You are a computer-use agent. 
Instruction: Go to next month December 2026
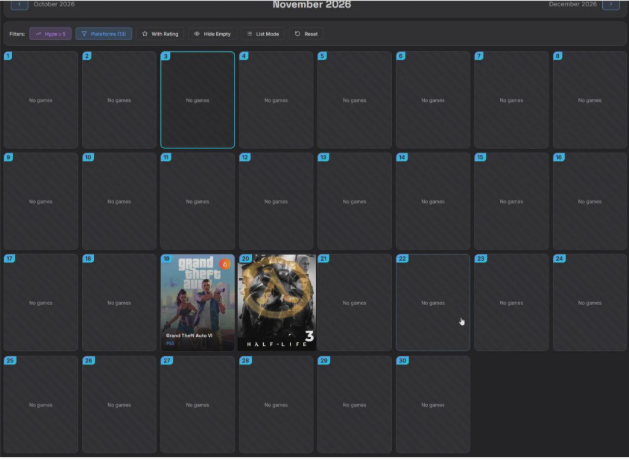[x=611, y=4]
